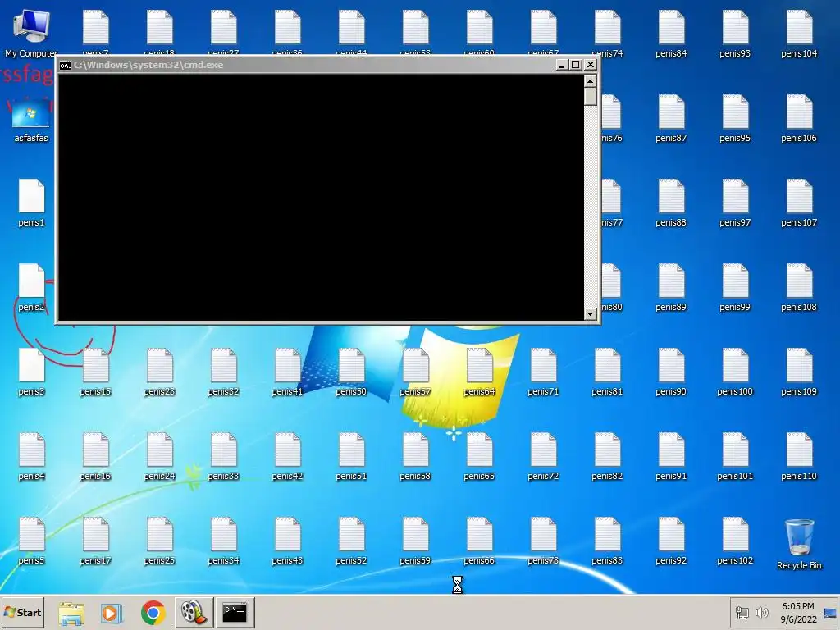Click the volume speaker tray icon
This screenshot has height=630, width=840.
coord(761,612)
